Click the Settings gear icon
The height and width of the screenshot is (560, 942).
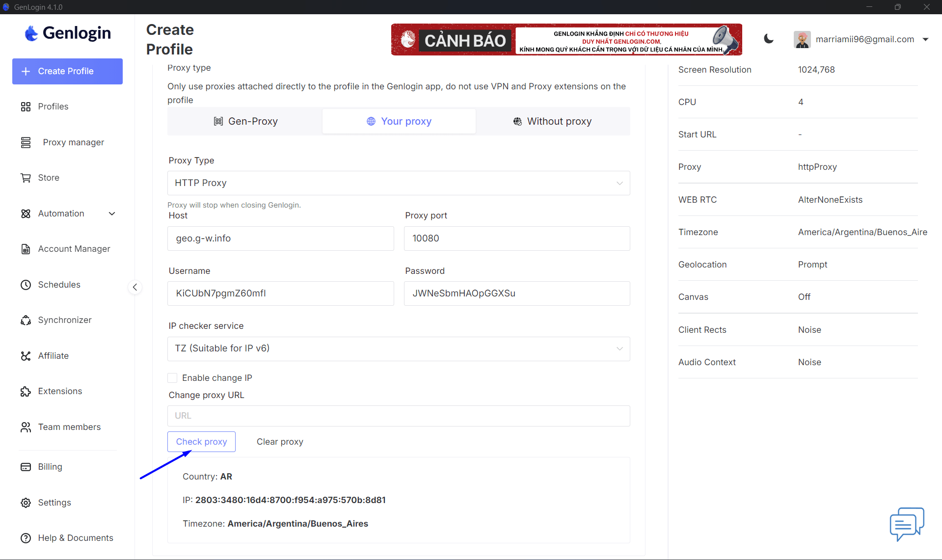pyautogui.click(x=26, y=503)
